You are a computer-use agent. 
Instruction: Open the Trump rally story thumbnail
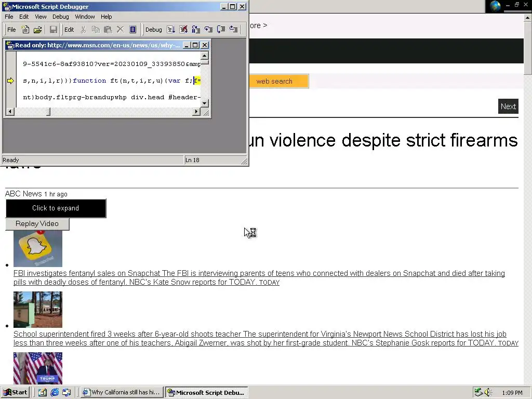click(x=38, y=368)
